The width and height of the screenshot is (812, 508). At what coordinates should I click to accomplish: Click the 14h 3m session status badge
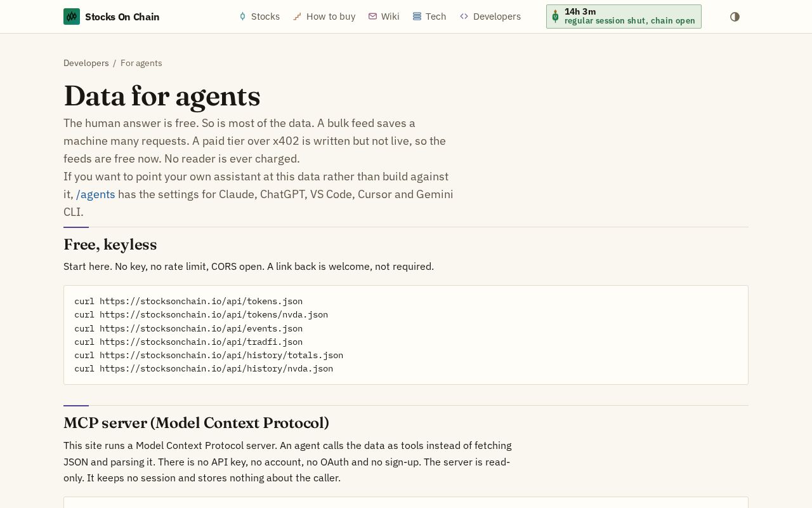click(x=624, y=17)
